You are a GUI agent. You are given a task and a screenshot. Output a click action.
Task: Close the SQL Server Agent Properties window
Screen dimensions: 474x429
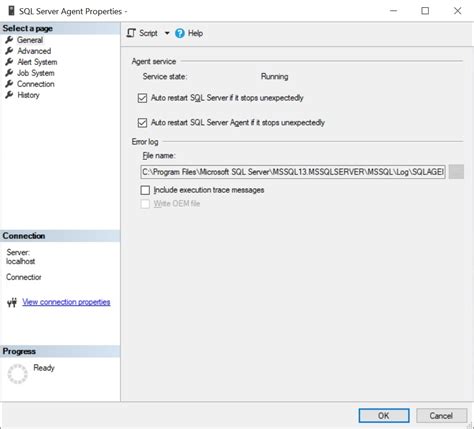point(457,11)
